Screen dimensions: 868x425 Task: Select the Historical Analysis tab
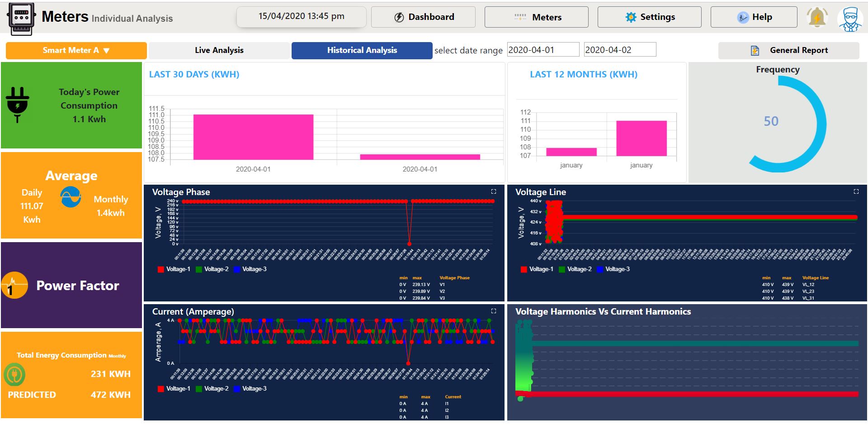tap(362, 51)
